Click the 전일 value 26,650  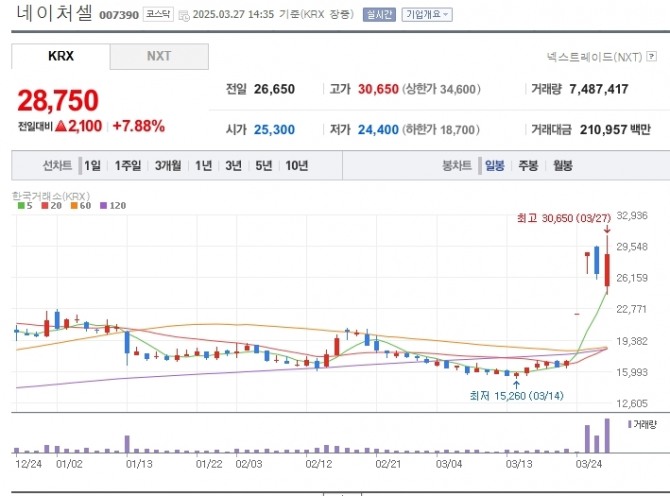click(x=274, y=89)
